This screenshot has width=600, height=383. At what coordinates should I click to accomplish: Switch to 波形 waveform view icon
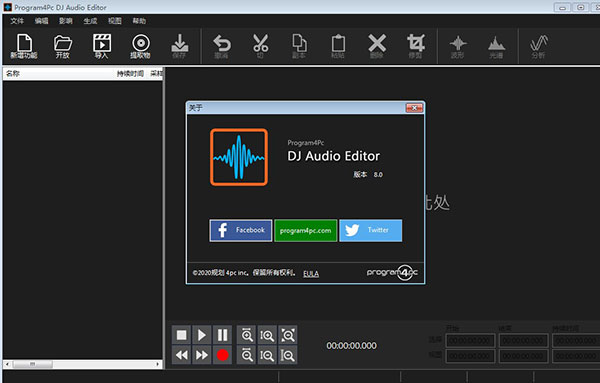[458, 46]
